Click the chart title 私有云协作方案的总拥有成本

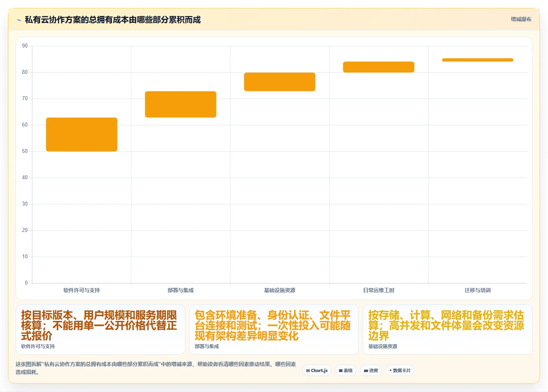[x=113, y=20]
